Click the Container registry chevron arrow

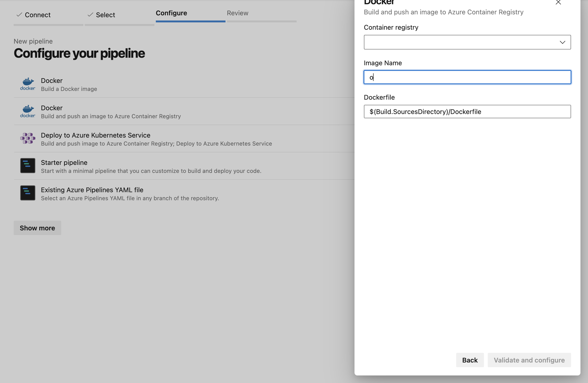click(562, 42)
